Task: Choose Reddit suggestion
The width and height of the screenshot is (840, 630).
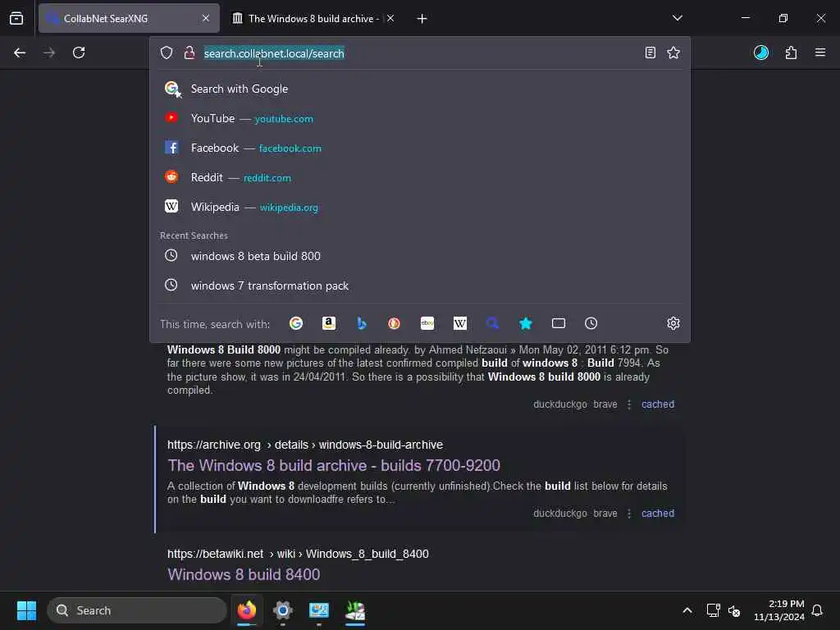Action: point(419,177)
